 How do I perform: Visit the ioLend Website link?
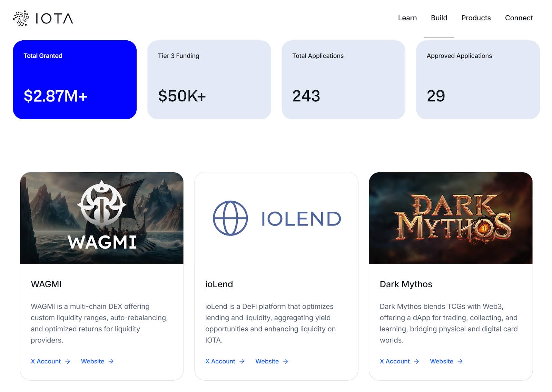point(267,361)
